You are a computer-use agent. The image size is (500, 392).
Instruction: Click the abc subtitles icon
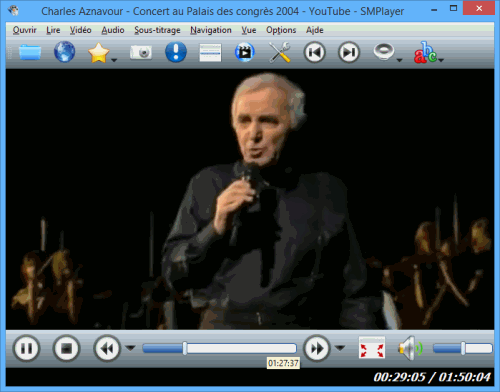tap(425, 52)
